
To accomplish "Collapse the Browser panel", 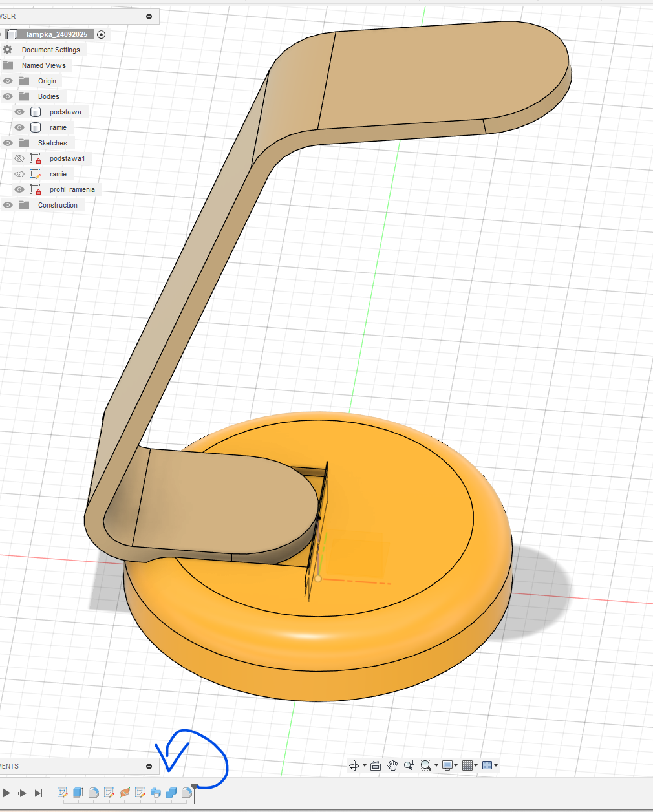I will click(x=149, y=16).
